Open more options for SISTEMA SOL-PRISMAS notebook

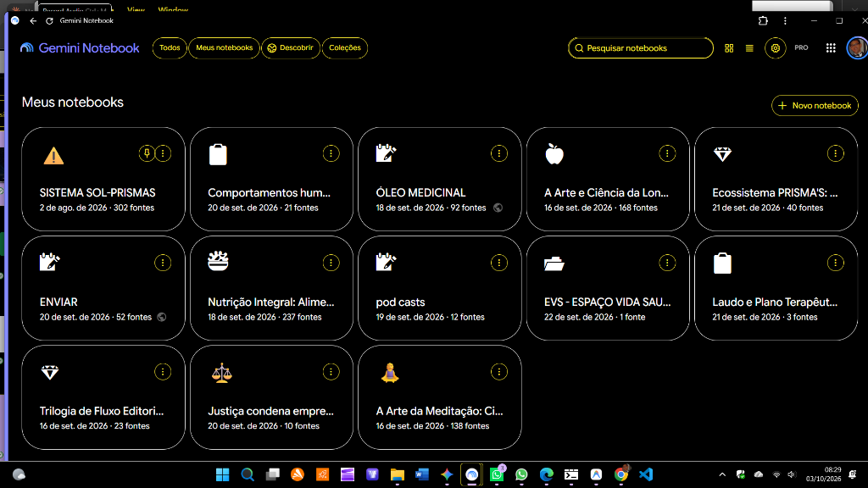(x=163, y=154)
